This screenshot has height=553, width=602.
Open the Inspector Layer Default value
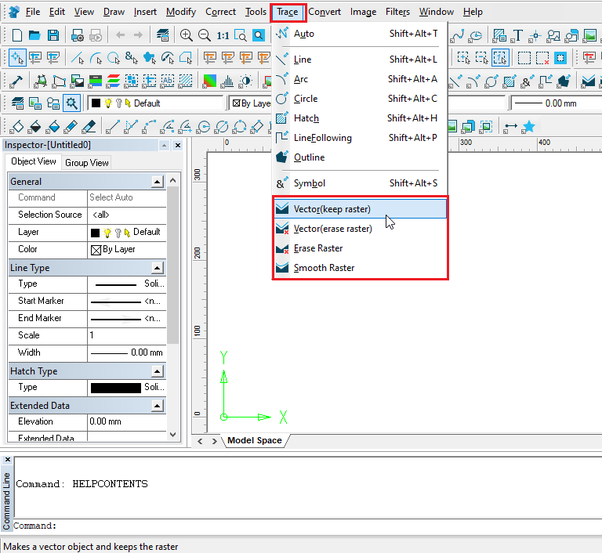(x=127, y=232)
